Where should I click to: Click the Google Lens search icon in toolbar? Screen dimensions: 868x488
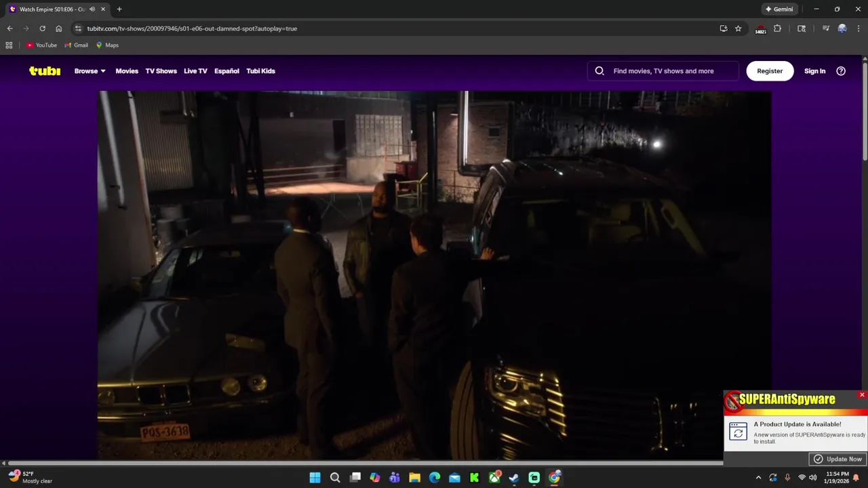(802, 28)
